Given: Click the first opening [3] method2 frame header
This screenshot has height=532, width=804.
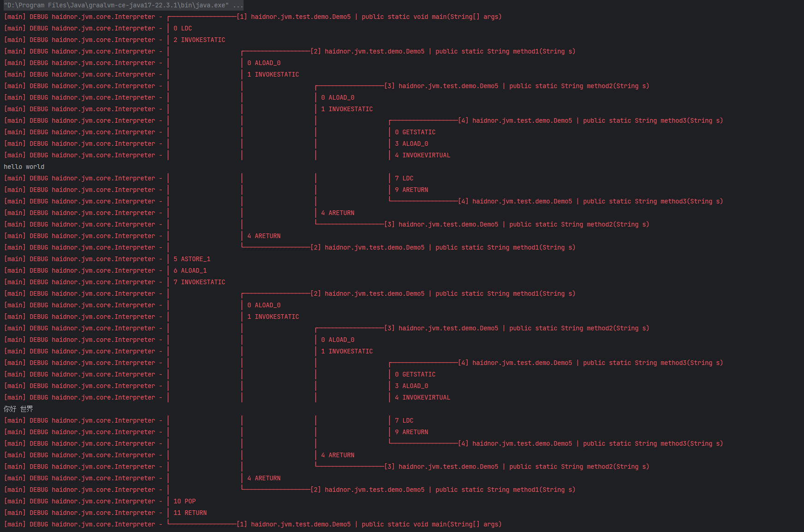Looking at the screenshot, I should point(517,86).
